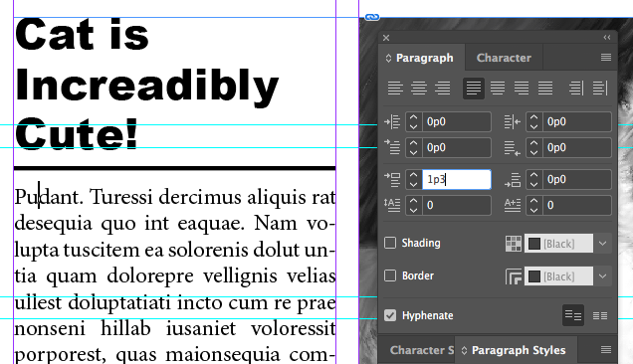Screen dimensions: 633x364
Task: Step the Drop Cap characters value
Action: (533, 205)
